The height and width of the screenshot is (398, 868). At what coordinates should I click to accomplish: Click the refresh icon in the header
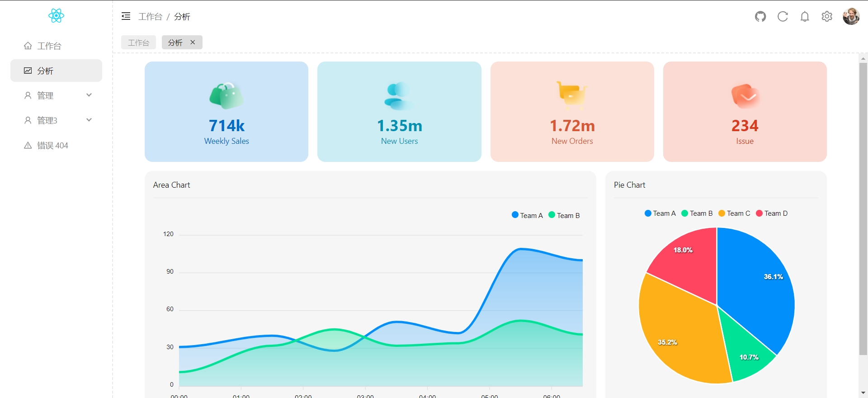783,17
